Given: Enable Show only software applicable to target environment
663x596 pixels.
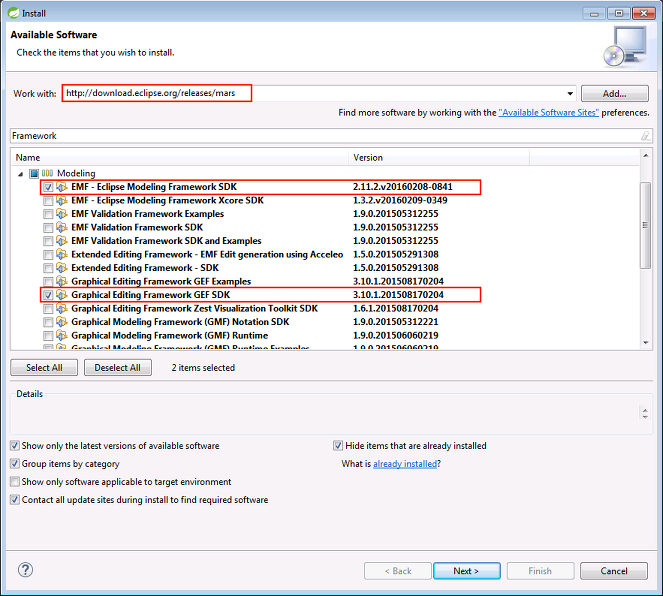Looking at the screenshot, I should (15, 481).
